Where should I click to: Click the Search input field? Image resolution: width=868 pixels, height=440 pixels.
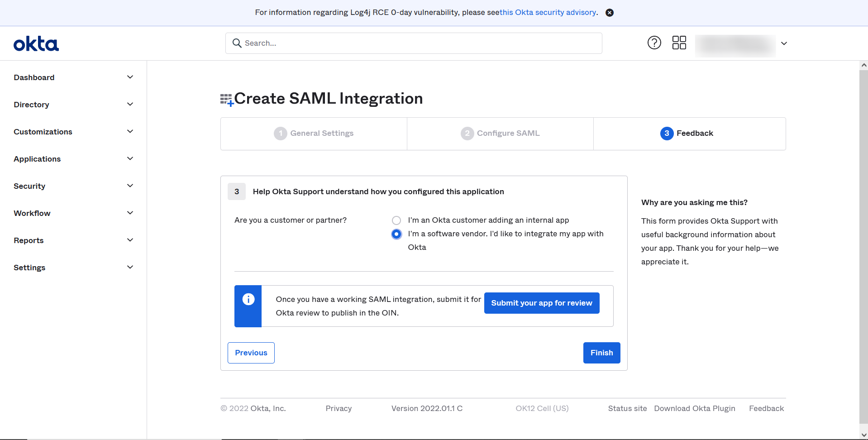click(x=414, y=43)
